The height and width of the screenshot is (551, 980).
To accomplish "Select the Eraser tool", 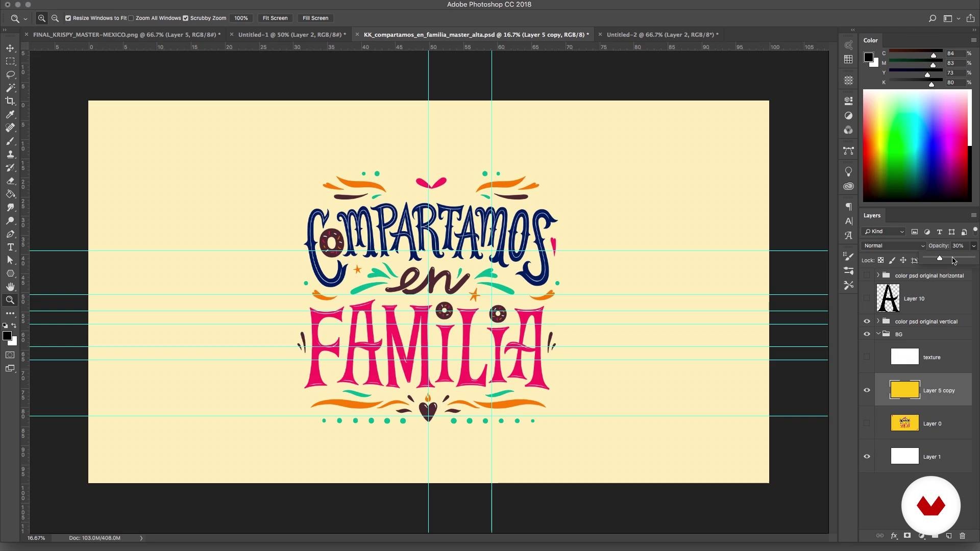I will [x=10, y=181].
